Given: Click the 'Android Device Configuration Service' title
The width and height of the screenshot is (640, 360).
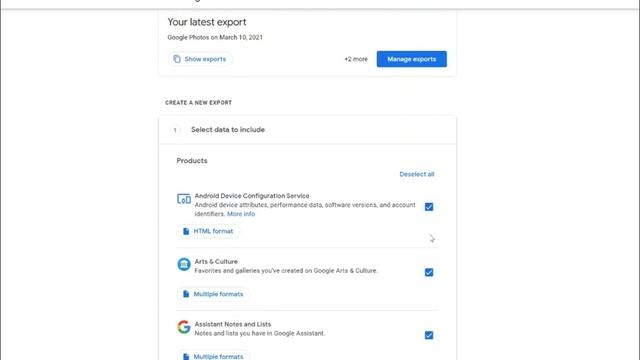Looking at the screenshot, I should tap(252, 196).
